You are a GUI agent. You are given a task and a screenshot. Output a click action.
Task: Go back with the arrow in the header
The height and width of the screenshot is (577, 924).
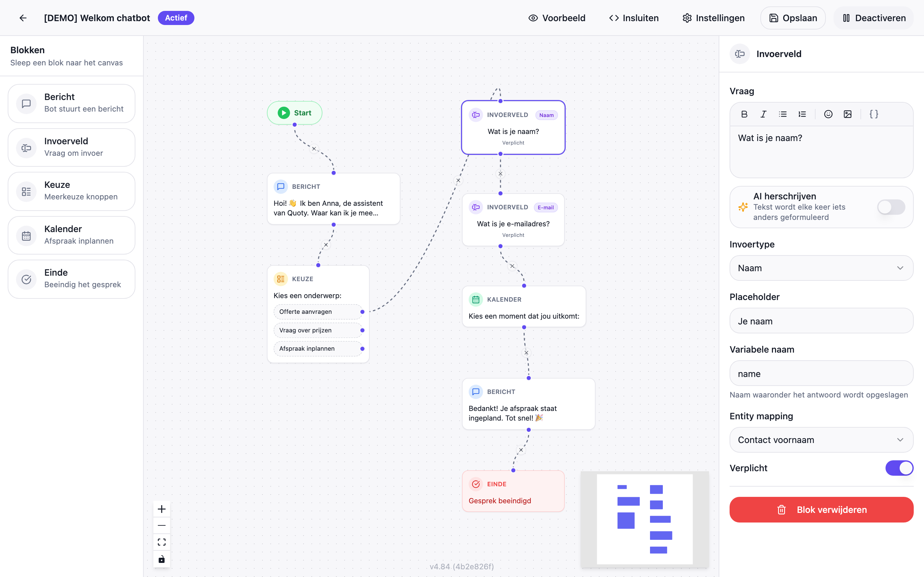(x=23, y=18)
